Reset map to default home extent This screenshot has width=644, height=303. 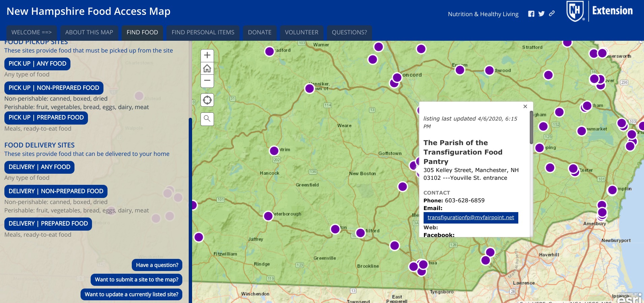point(207,68)
